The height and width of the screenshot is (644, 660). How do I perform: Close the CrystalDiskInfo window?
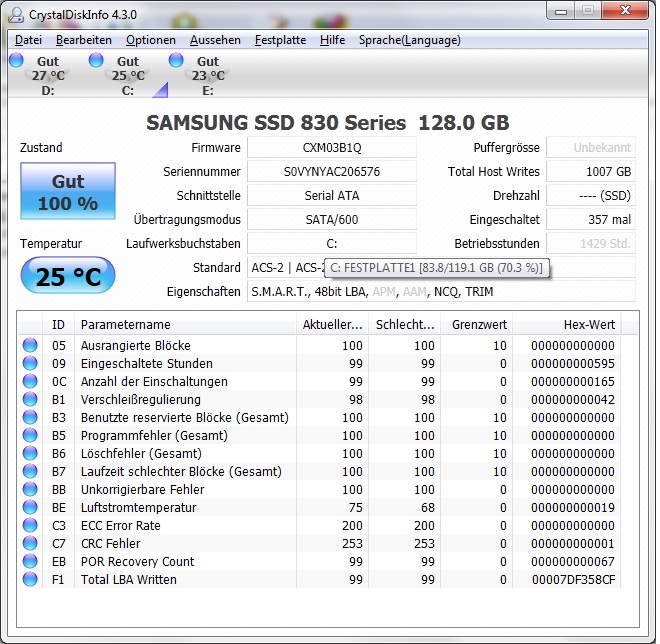[625, 11]
